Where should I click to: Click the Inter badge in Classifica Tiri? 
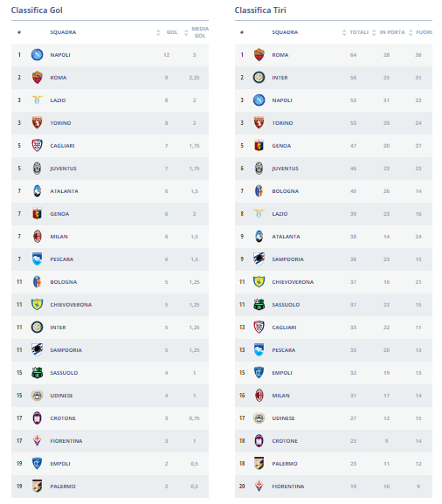[x=259, y=78]
